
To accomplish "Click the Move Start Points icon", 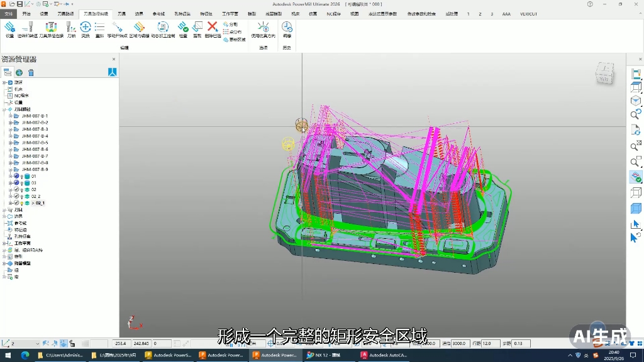I will pos(117,28).
